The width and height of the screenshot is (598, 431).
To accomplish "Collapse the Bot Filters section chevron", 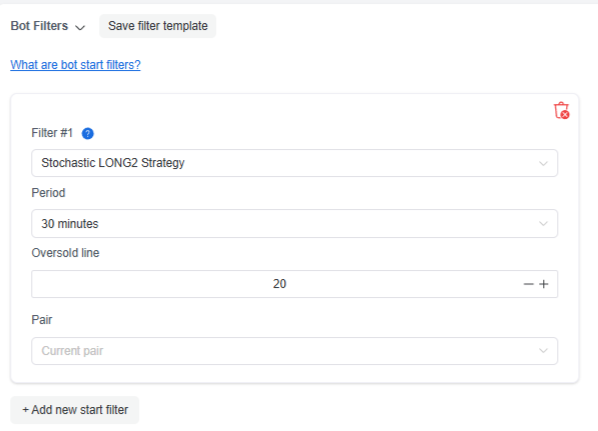I will (80, 27).
